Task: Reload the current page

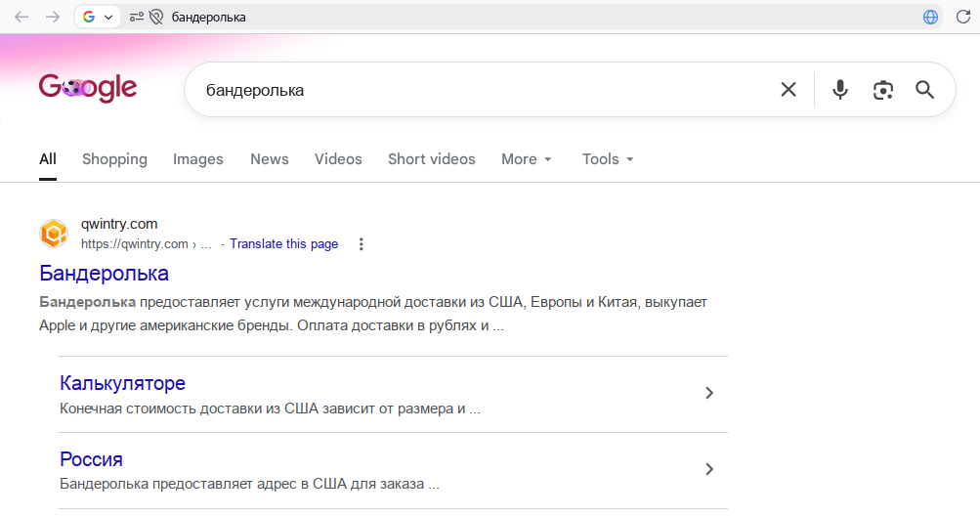Action: point(963,17)
